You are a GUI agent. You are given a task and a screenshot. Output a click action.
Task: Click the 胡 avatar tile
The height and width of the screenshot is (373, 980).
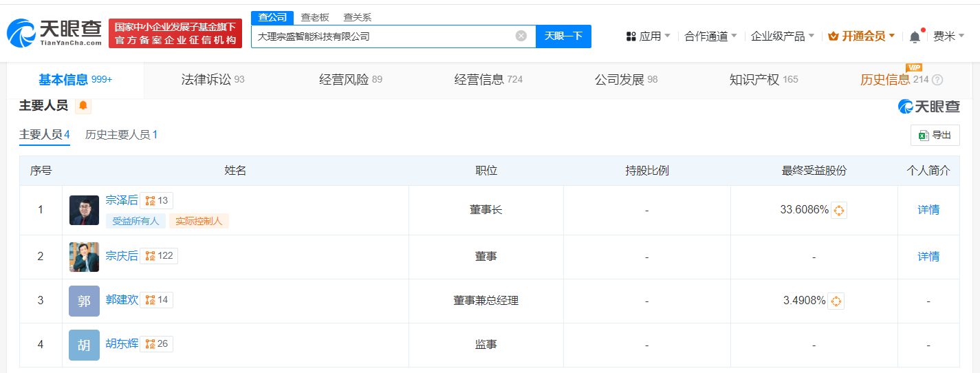coord(84,345)
